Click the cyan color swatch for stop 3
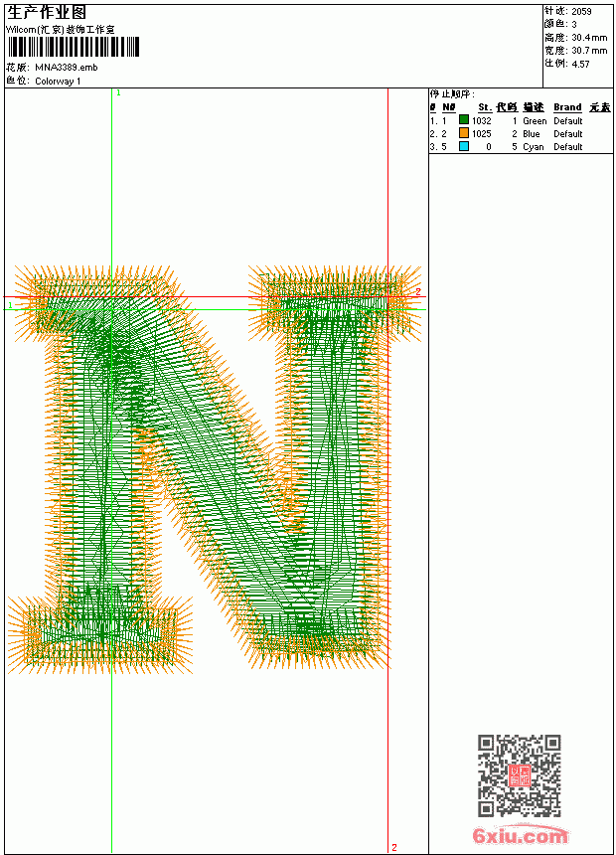The width and height of the screenshot is (616, 855). (463, 146)
